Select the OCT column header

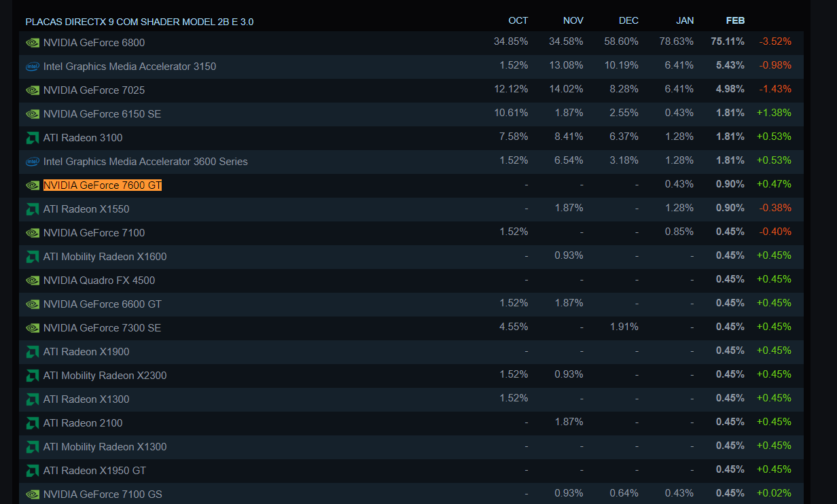pos(518,21)
